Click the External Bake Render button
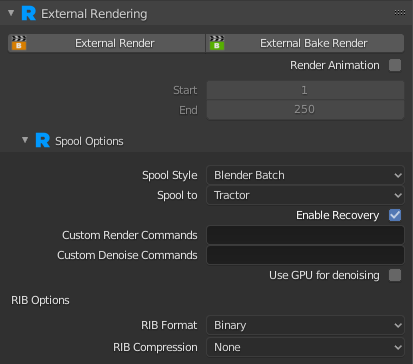The image size is (413, 364). click(305, 43)
